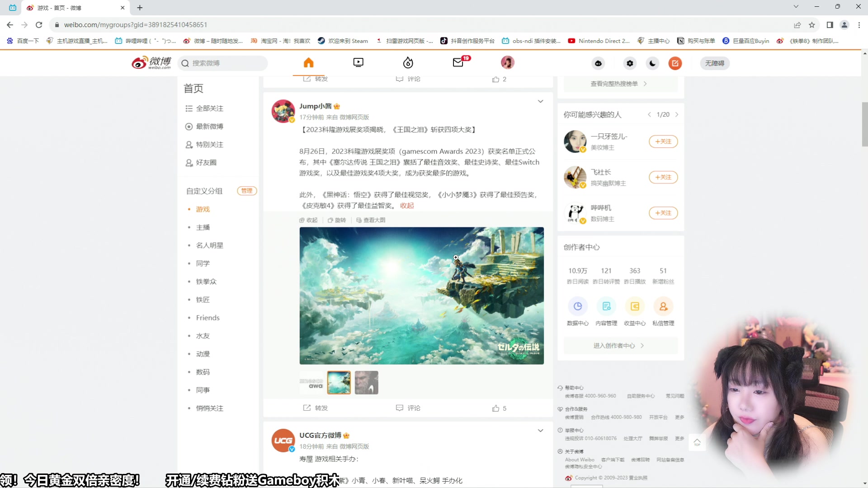Enable dark mode with the moon toggle
This screenshot has width=868, height=488.
click(x=652, y=63)
